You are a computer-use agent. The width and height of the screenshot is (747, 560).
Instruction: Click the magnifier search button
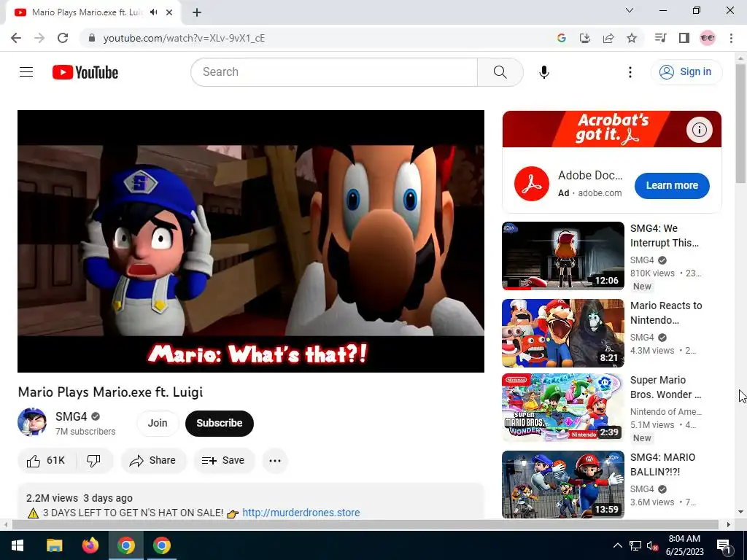click(500, 72)
